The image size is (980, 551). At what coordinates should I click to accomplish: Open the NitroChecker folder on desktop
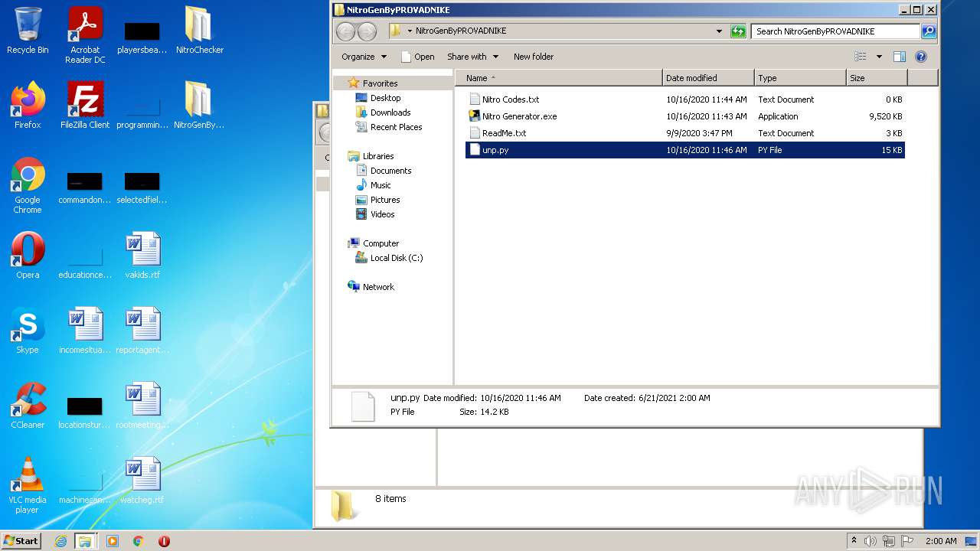click(199, 31)
